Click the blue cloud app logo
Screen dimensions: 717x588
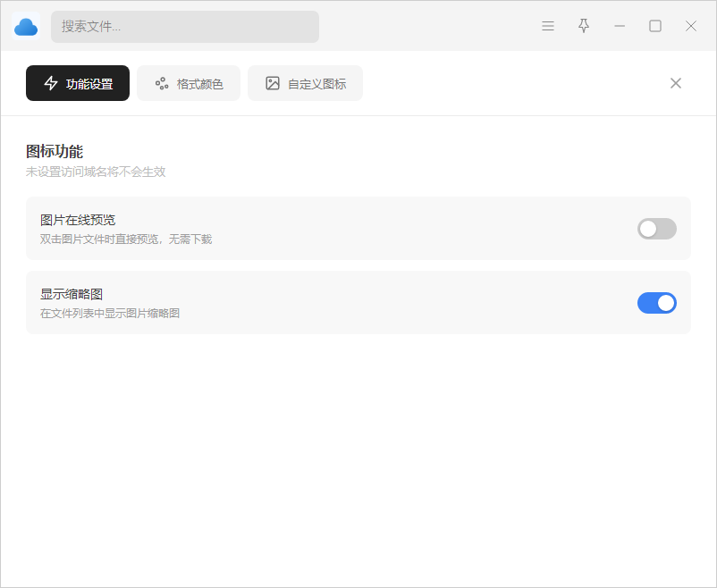pyautogui.click(x=26, y=27)
